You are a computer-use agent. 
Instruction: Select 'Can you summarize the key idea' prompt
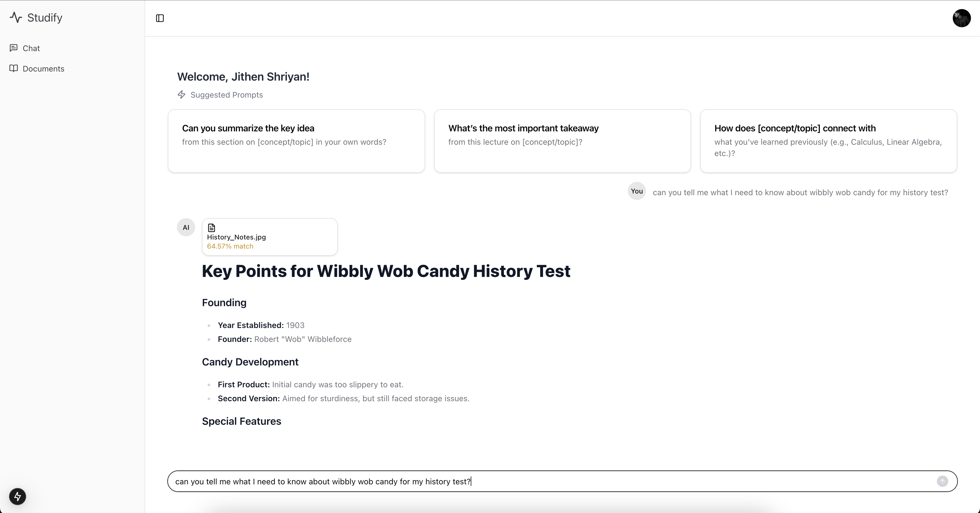click(296, 141)
